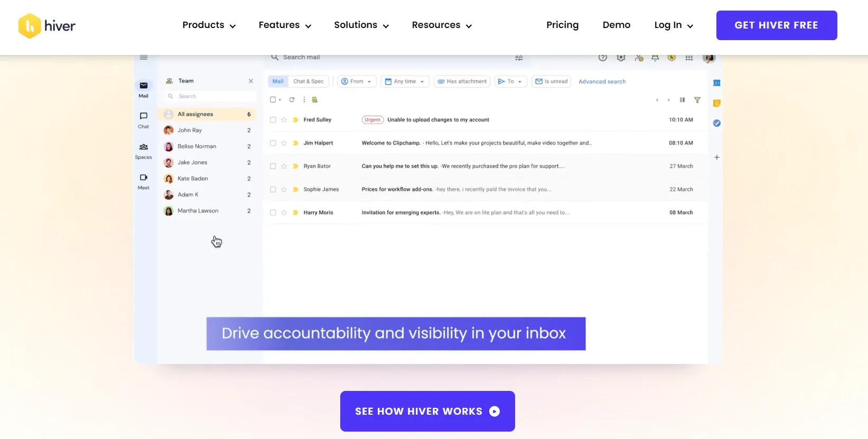The width and height of the screenshot is (868, 439).
Task: Open Spaces in the left rail
Action: click(144, 151)
